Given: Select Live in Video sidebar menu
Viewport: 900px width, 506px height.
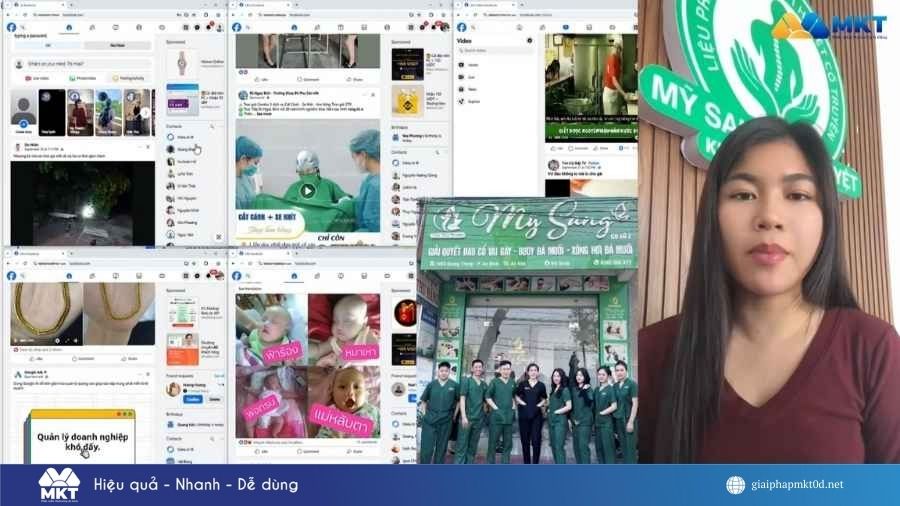Looking at the screenshot, I should (x=472, y=76).
